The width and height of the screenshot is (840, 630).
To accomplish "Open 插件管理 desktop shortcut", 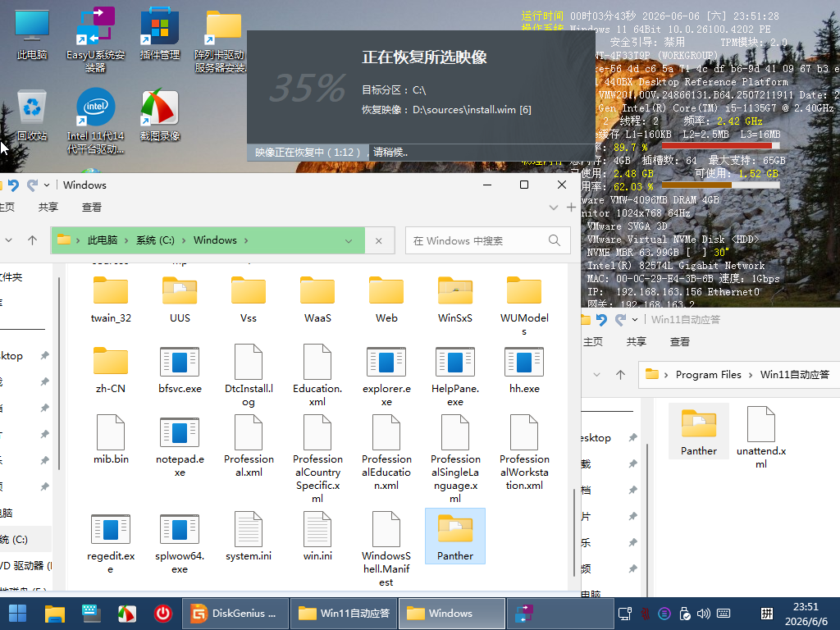I will click(160, 34).
